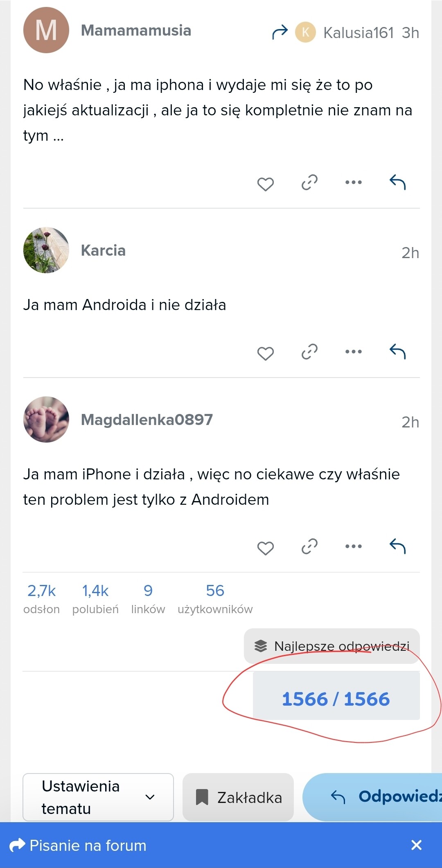
Task: Expand the Ustawienia tematu dropdown
Action: 98,797
